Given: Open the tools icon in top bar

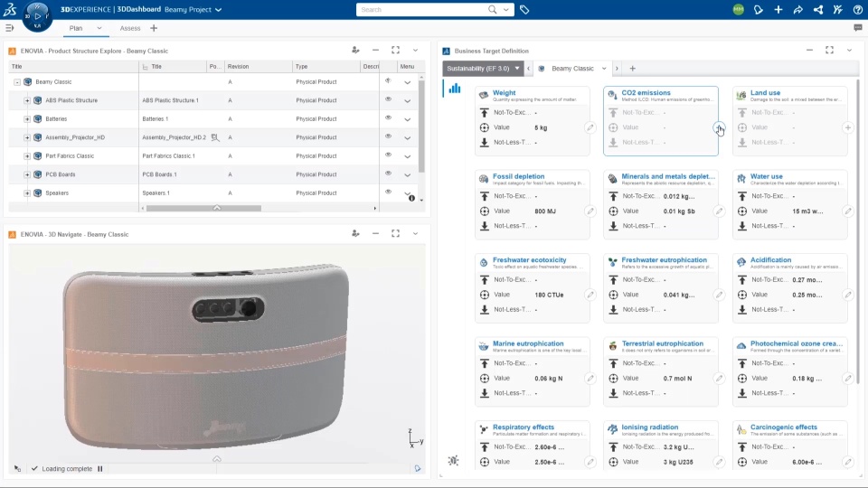Looking at the screenshot, I should tap(837, 9).
